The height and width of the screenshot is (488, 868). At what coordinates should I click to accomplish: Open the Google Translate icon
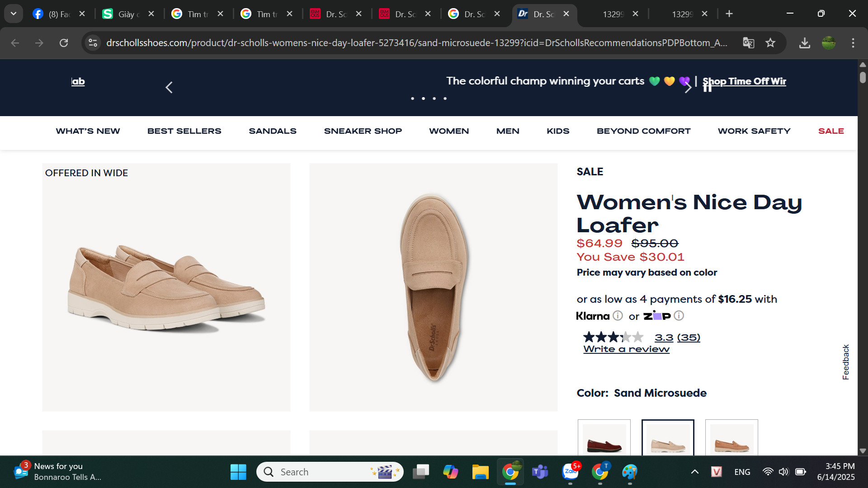pyautogui.click(x=748, y=43)
